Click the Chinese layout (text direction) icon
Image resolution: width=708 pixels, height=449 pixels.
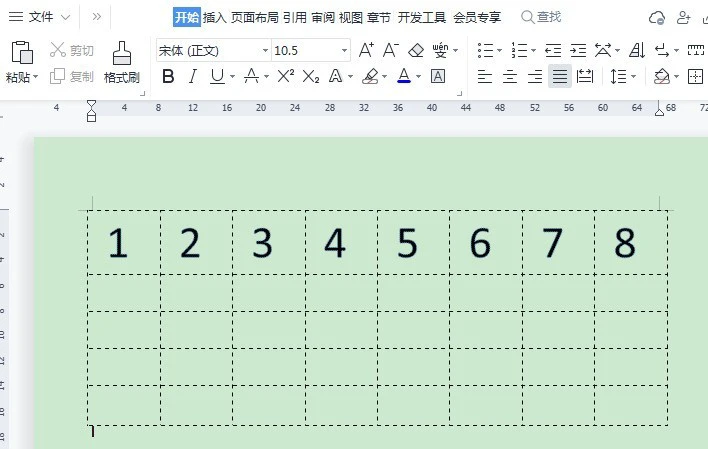click(x=603, y=50)
